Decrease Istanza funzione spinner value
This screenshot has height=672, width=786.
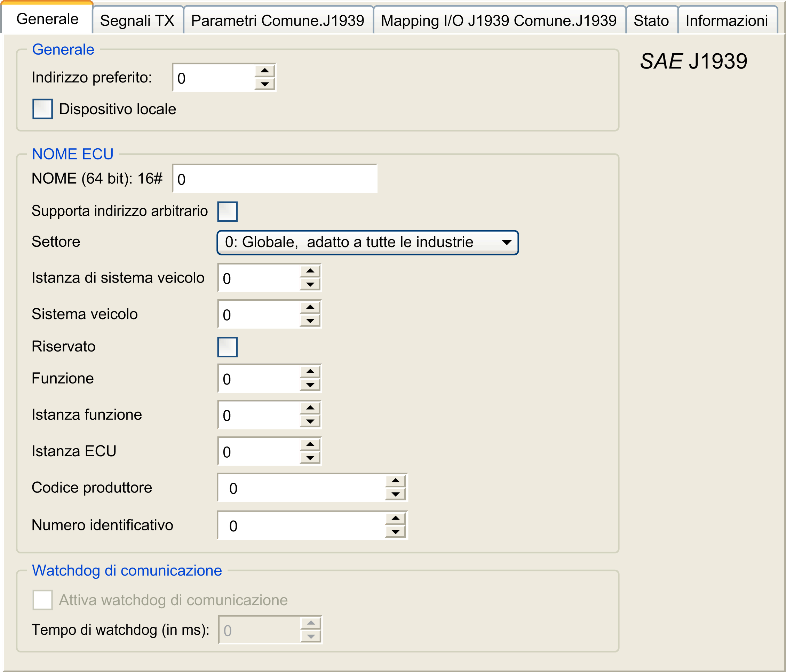(310, 421)
